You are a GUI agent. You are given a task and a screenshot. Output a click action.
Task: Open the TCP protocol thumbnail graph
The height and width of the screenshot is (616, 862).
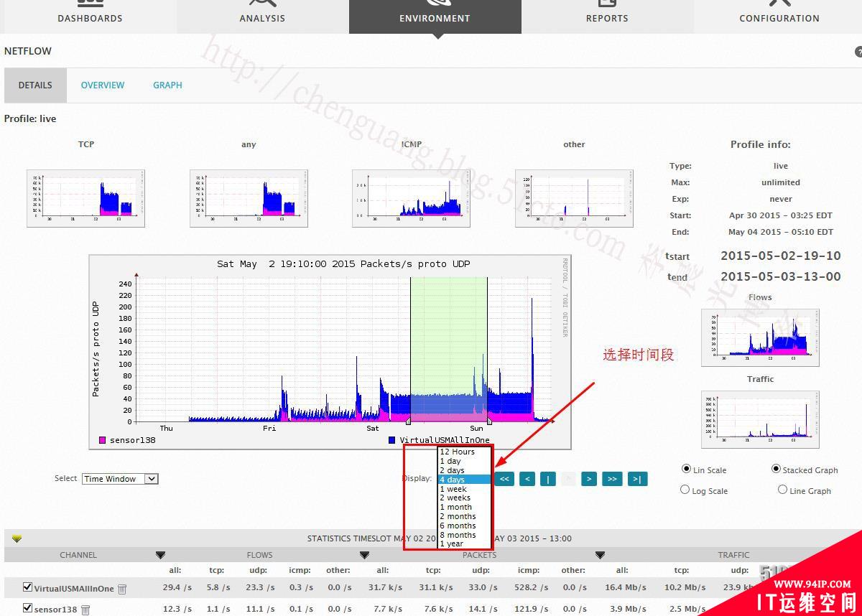click(85, 198)
